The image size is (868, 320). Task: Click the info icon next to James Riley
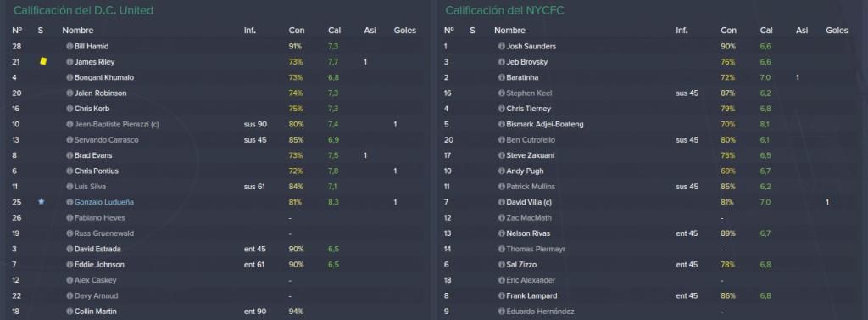tap(70, 62)
